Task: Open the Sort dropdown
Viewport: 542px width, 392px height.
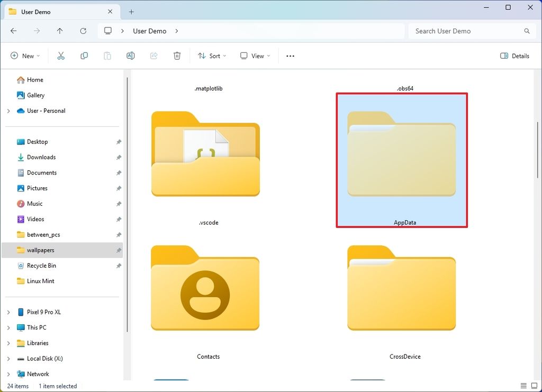Action: click(212, 56)
